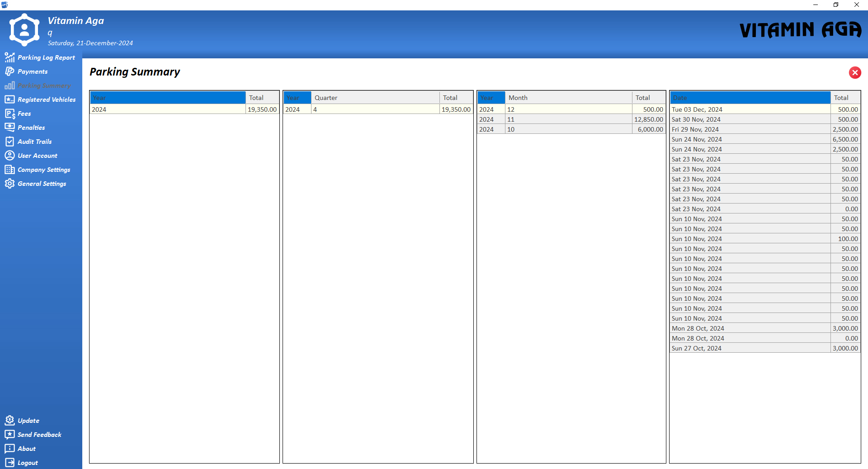Open the Send Feedback menu item
The height and width of the screenshot is (469, 868).
pos(39,435)
